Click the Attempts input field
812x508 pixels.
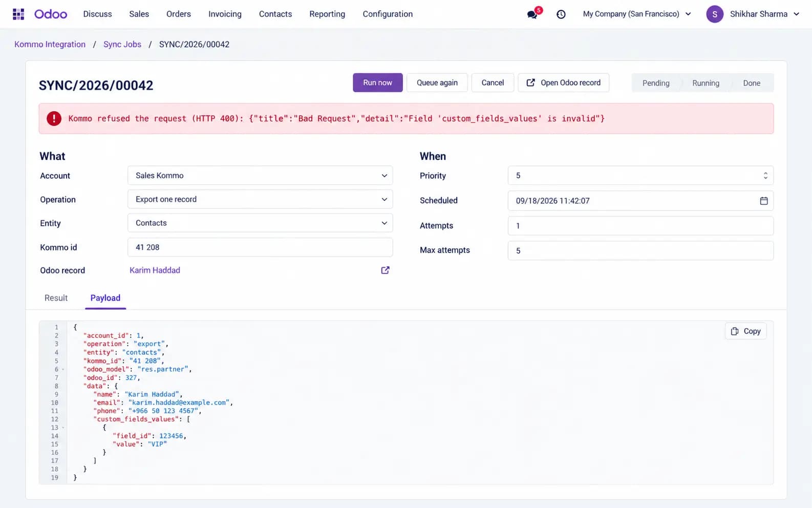[x=640, y=226]
